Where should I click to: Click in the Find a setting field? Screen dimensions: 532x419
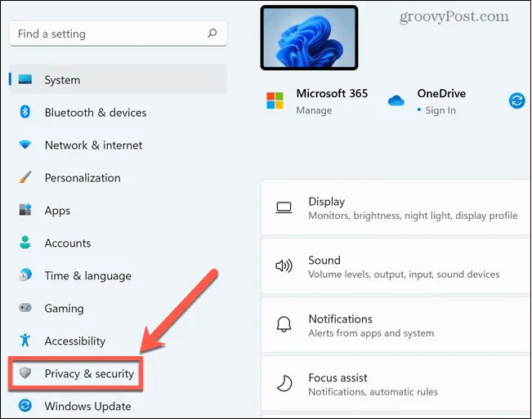(118, 33)
